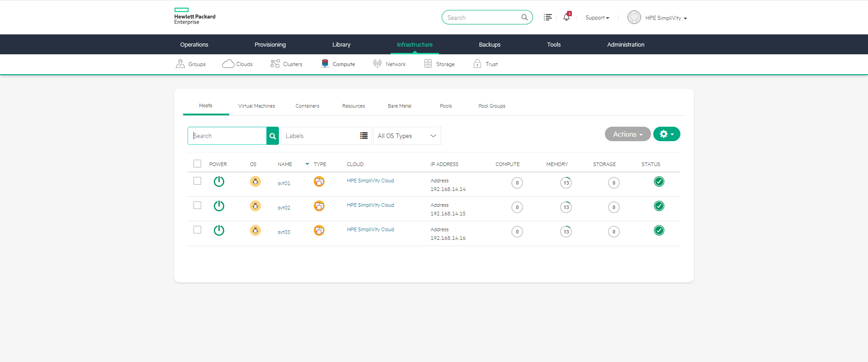Open the Backups menu
868x362 pixels.
pyautogui.click(x=490, y=44)
